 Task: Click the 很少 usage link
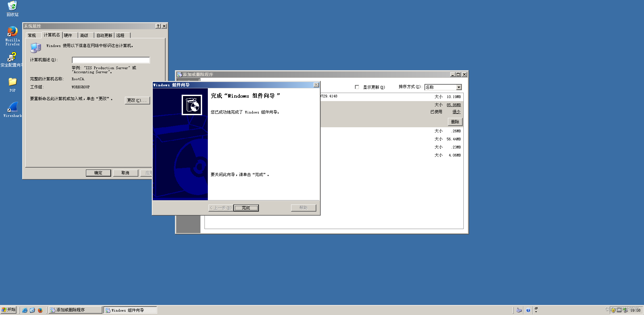click(x=456, y=112)
